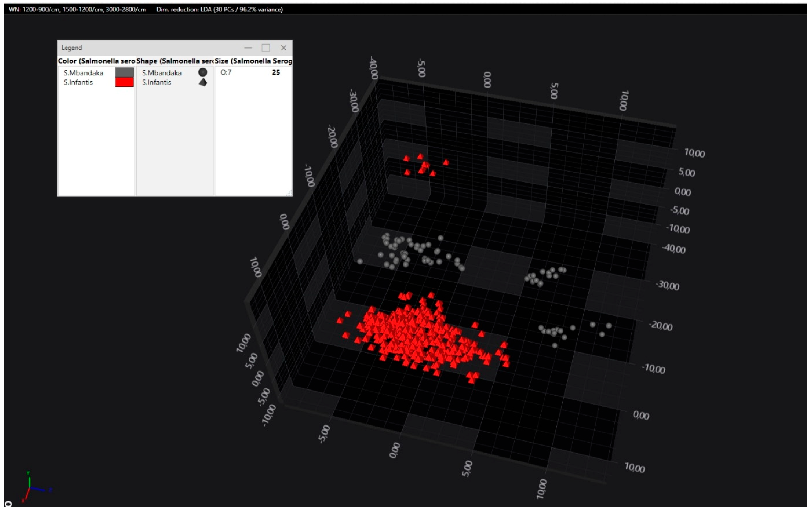Viewport: 812px width, 511px height.
Task: Click the S.Infantis label in Shape column
Action: tap(156, 82)
